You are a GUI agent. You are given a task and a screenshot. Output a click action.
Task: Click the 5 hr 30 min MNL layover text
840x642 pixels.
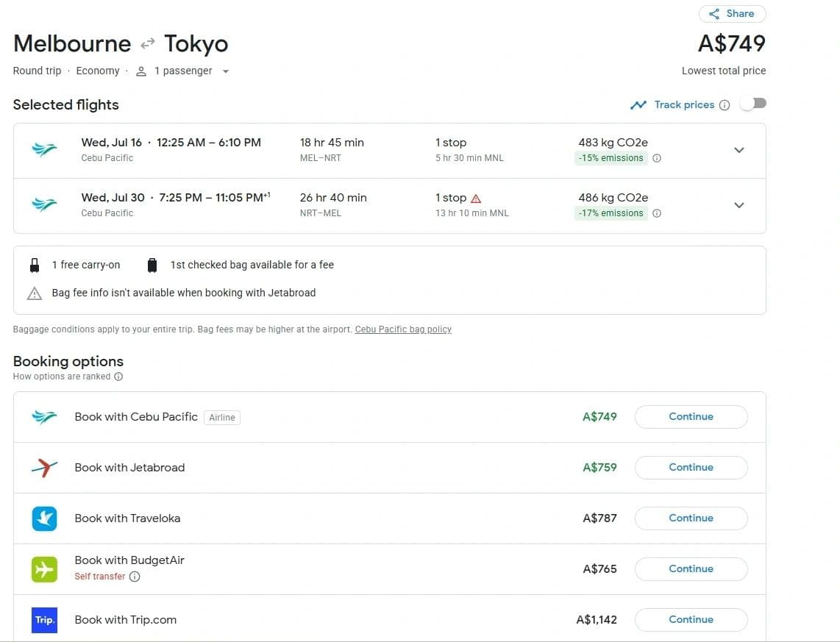pyautogui.click(x=469, y=158)
